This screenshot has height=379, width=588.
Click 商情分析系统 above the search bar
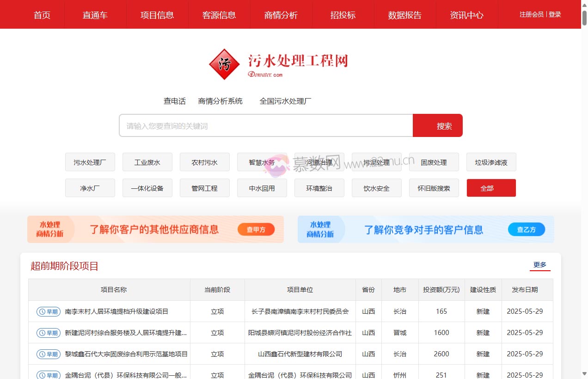[x=220, y=101]
